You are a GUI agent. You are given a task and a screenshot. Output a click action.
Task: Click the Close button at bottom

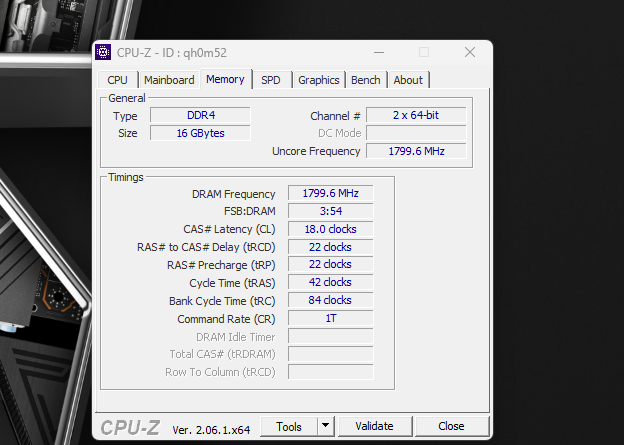451,426
